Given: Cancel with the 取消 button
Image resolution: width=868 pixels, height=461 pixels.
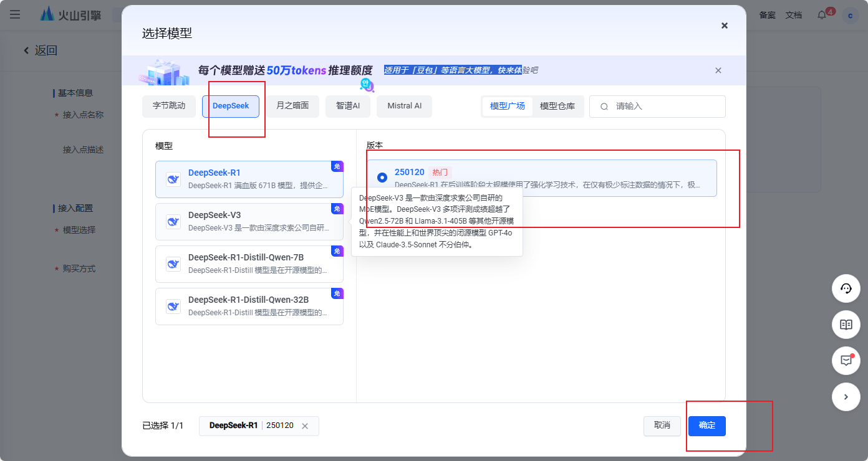Looking at the screenshot, I should coord(662,426).
